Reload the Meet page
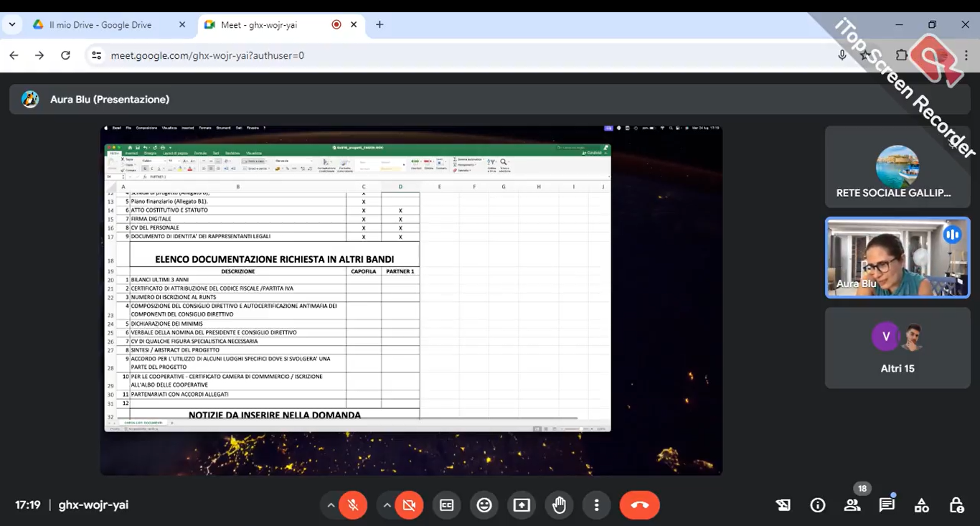Image resolution: width=980 pixels, height=526 pixels. (65, 55)
